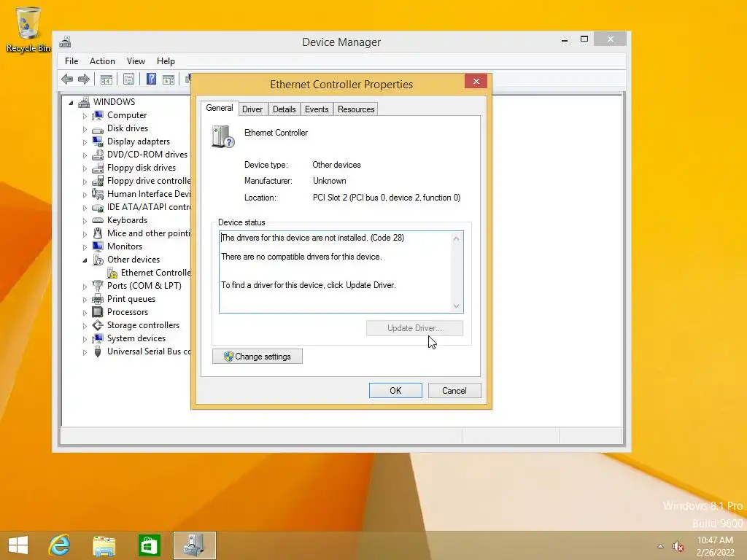This screenshot has width=747, height=560.
Task: Open File Explorer from the taskbar
Action: click(104, 545)
